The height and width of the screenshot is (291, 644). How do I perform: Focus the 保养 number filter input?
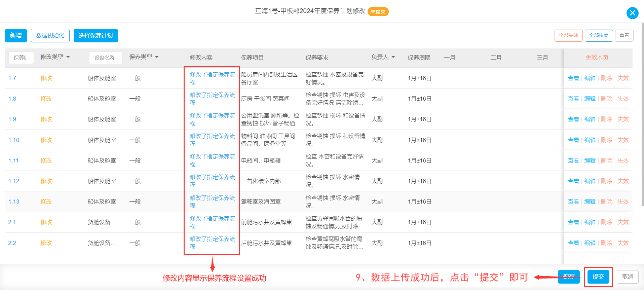pyautogui.click(x=21, y=58)
